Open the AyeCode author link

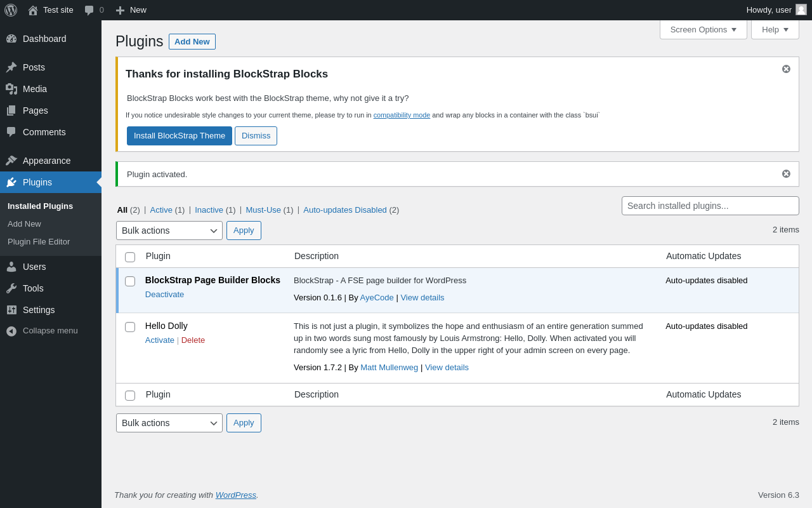point(377,298)
